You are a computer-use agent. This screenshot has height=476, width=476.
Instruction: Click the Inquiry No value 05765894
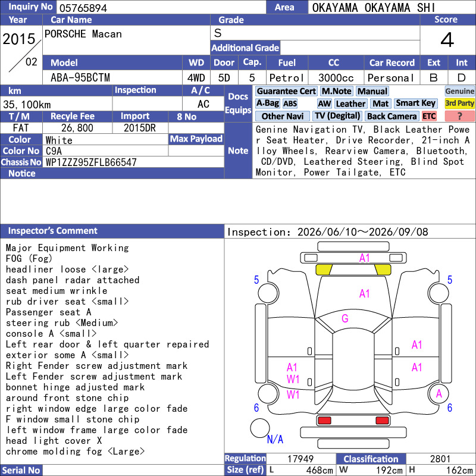click(83, 8)
